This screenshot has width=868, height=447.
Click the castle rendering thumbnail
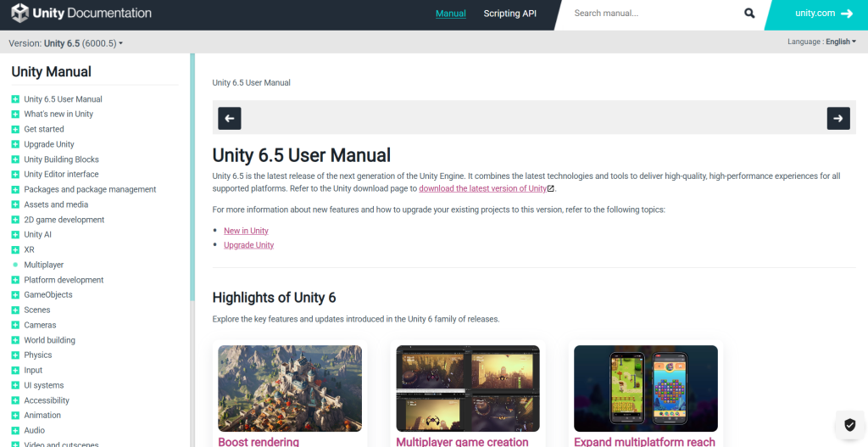pos(290,388)
